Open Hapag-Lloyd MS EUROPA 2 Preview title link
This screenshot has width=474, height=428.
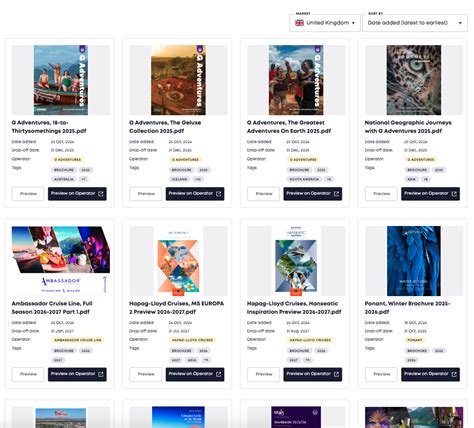pyautogui.click(x=177, y=308)
